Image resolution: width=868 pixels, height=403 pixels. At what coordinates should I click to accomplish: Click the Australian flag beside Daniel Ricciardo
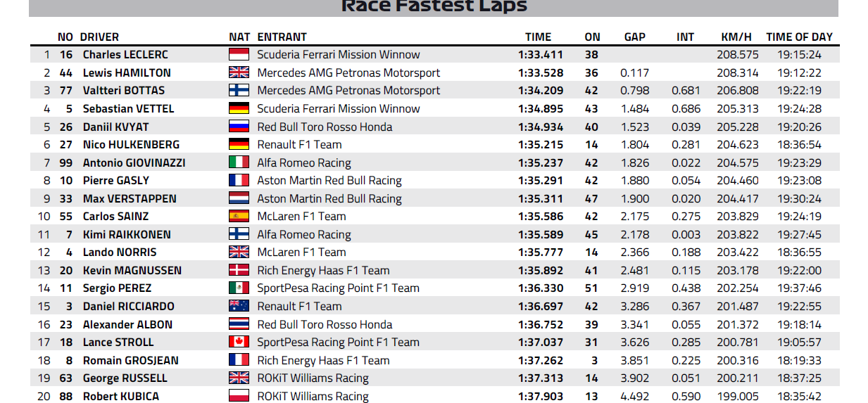point(239,306)
